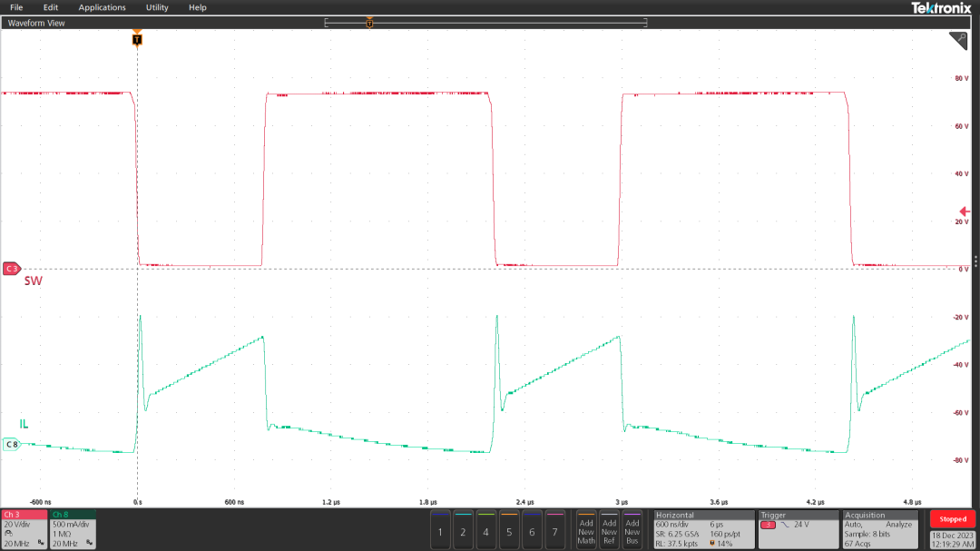Screen dimensions: 980x551
Task: Open the Ch 3 channel badge
Action: pyautogui.click(x=24, y=529)
